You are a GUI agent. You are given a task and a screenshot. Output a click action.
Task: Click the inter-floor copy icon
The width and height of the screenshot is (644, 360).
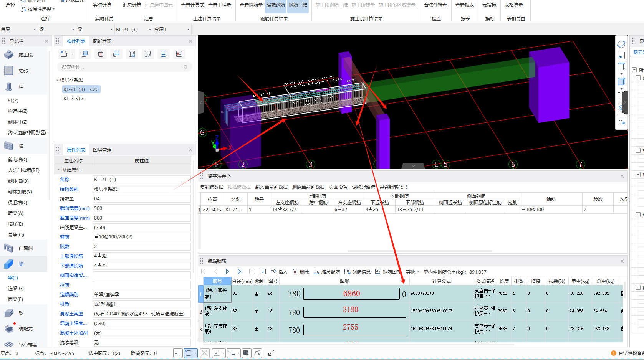116,54
